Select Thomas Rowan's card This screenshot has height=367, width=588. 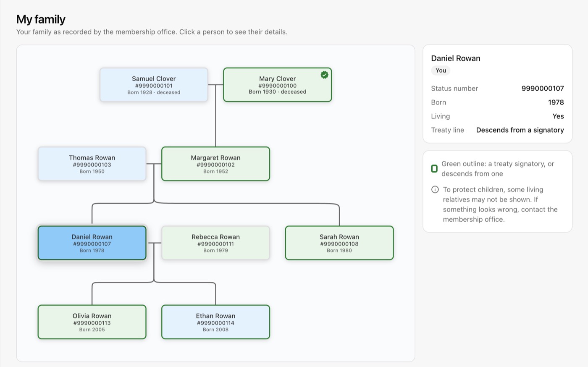point(92,164)
